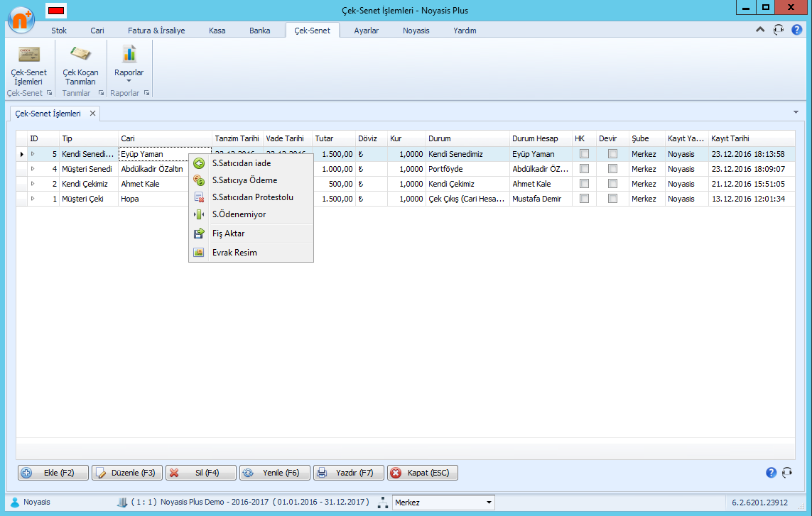This screenshot has height=516, width=812.
Task: Switch to the Stok ribbon tab
Action: [59, 31]
